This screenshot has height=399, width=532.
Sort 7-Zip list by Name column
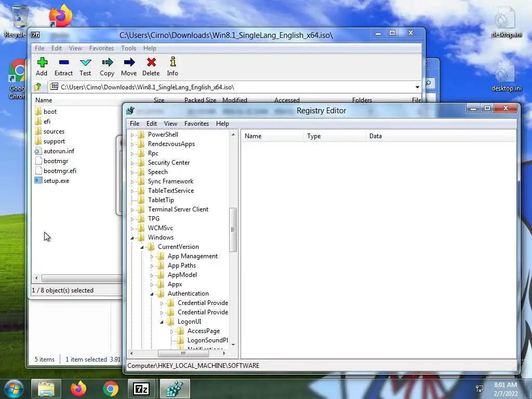(x=73, y=100)
